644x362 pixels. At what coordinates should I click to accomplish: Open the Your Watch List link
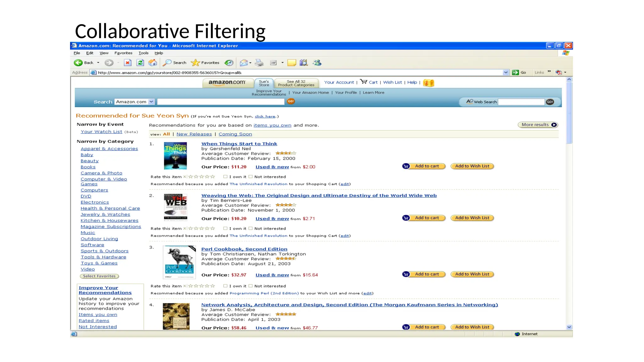click(101, 132)
